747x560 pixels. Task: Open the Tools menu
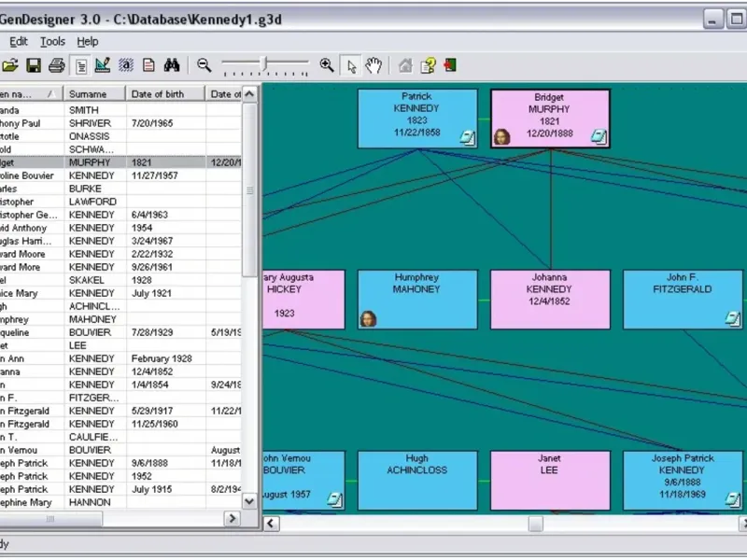point(52,41)
